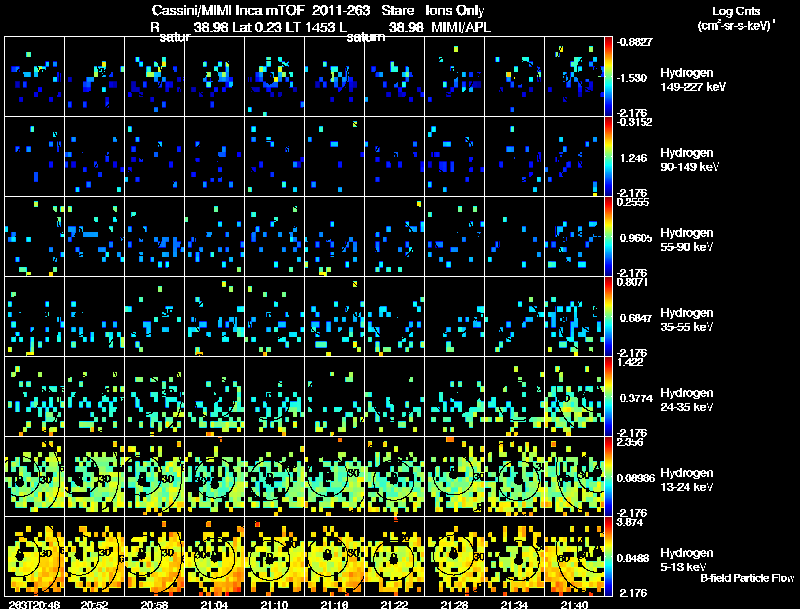
Task: Pick the 21:16 timestamp on the time axis
Action: point(335,604)
